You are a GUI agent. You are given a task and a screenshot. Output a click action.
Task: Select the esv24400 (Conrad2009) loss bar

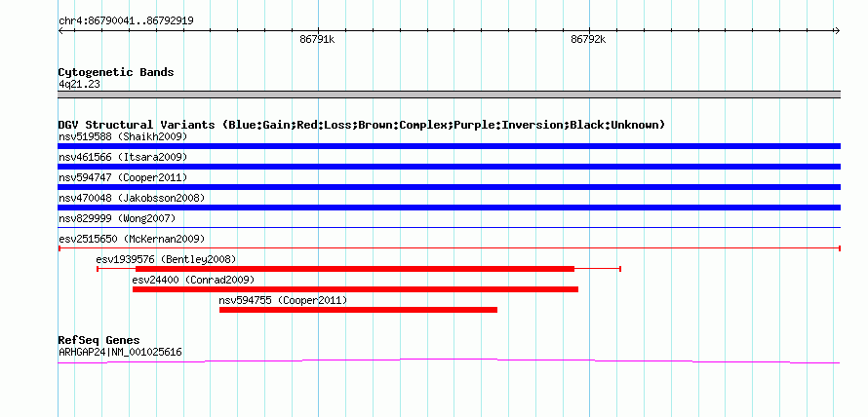[x=355, y=289]
